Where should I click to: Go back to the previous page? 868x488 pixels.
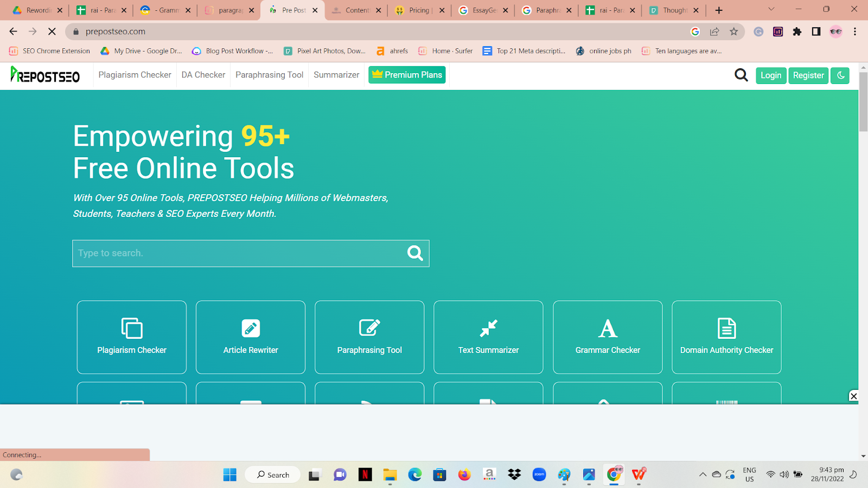pos(14,31)
